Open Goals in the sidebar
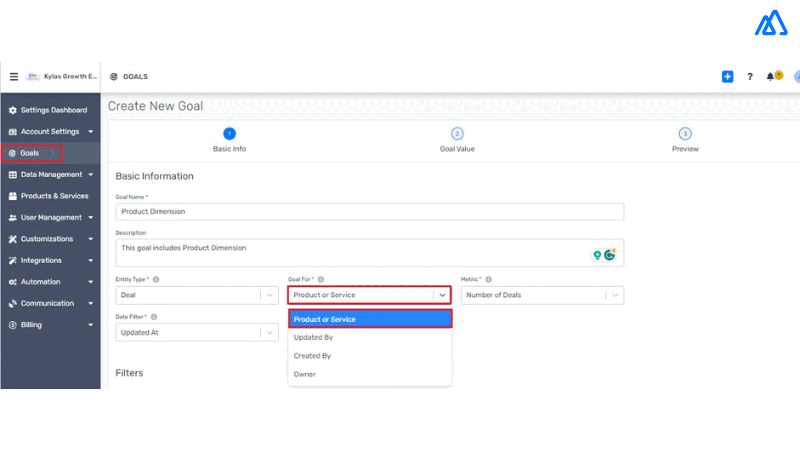The height and width of the screenshot is (450, 800). click(30, 153)
